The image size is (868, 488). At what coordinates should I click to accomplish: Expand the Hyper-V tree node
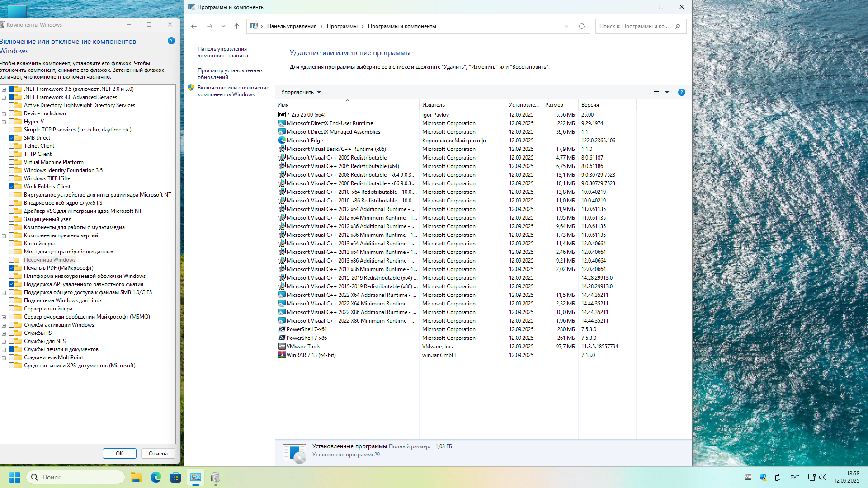pos(4,122)
